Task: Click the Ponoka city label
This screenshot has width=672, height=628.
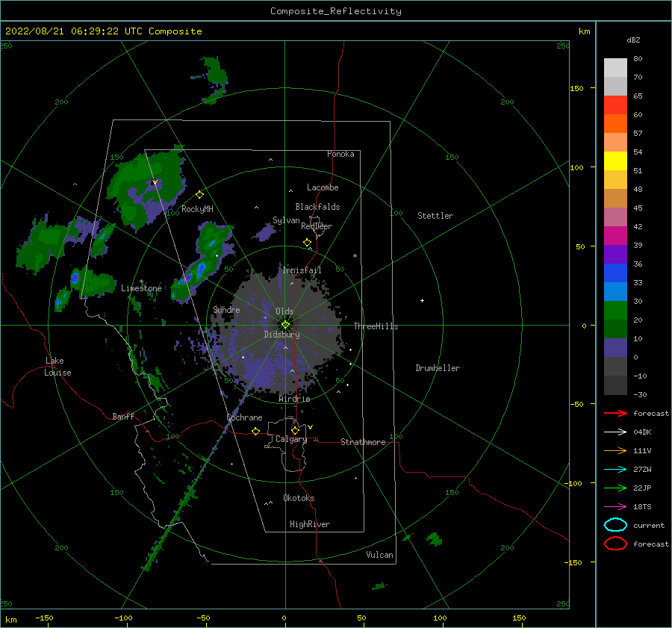Action: pyautogui.click(x=340, y=154)
